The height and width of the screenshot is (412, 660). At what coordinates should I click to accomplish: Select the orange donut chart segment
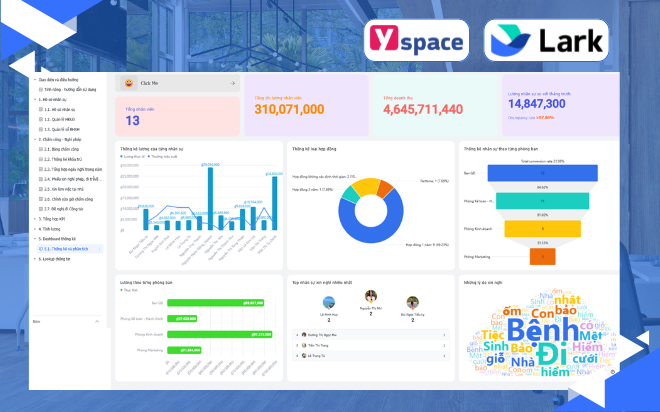[x=384, y=189]
